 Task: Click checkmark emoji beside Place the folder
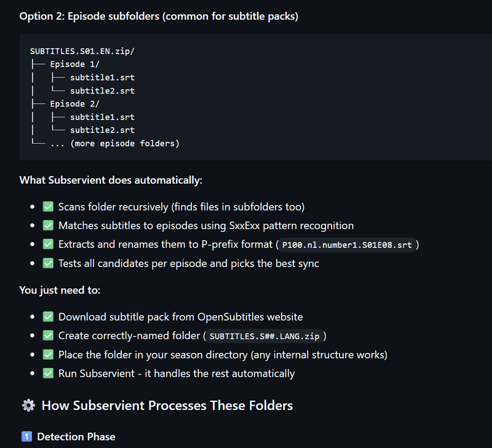pyautogui.click(x=48, y=354)
